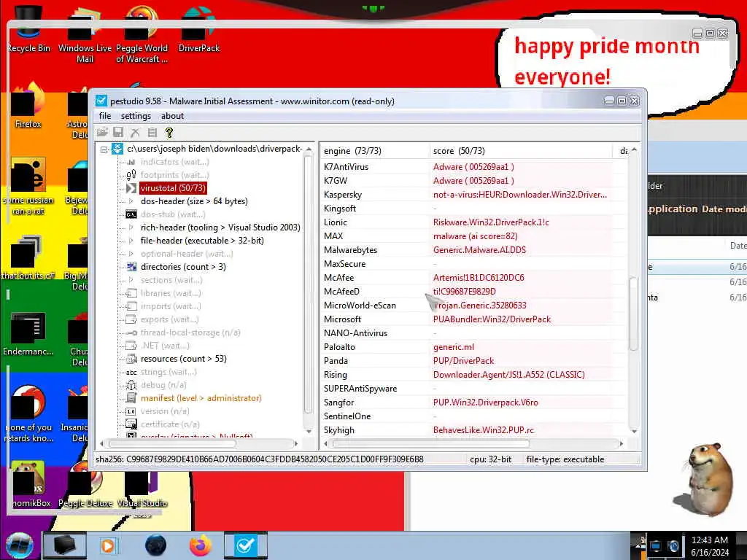Click the resources node icon
The height and width of the screenshot is (560, 747).
click(131, 359)
